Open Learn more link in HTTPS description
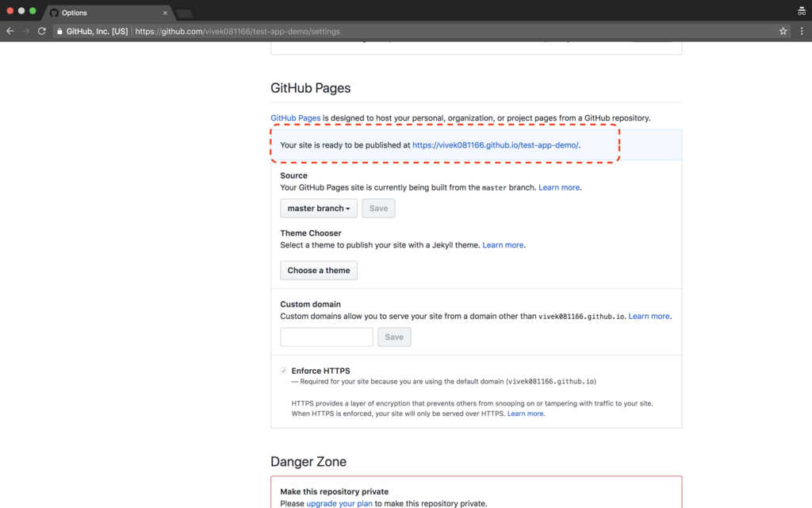Image resolution: width=812 pixels, height=508 pixels. [x=525, y=414]
